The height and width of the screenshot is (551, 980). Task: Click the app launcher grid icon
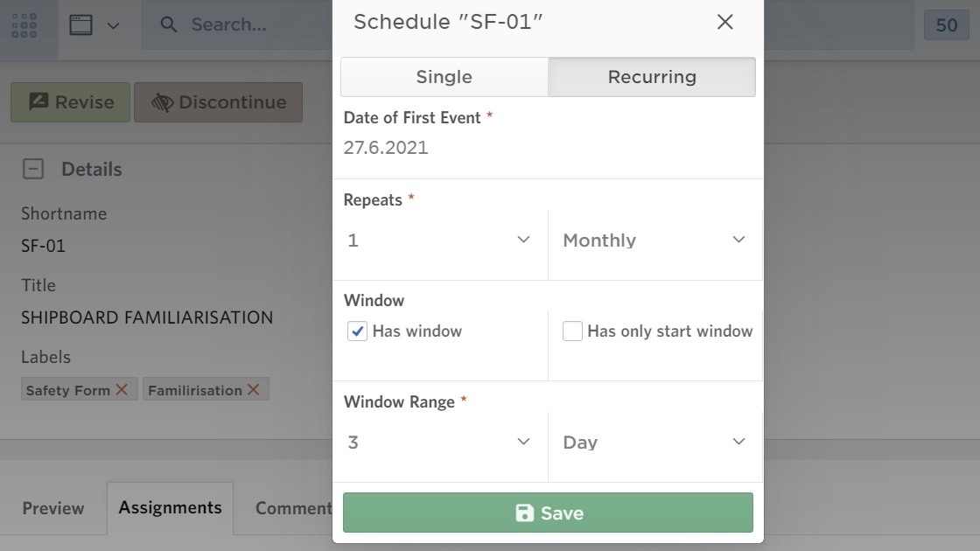pyautogui.click(x=24, y=24)
